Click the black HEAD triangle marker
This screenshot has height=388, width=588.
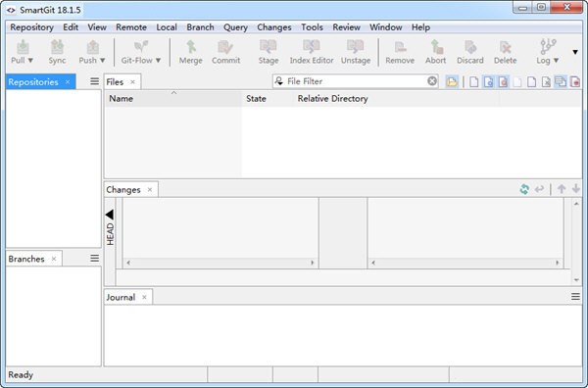tap(110, 215)
